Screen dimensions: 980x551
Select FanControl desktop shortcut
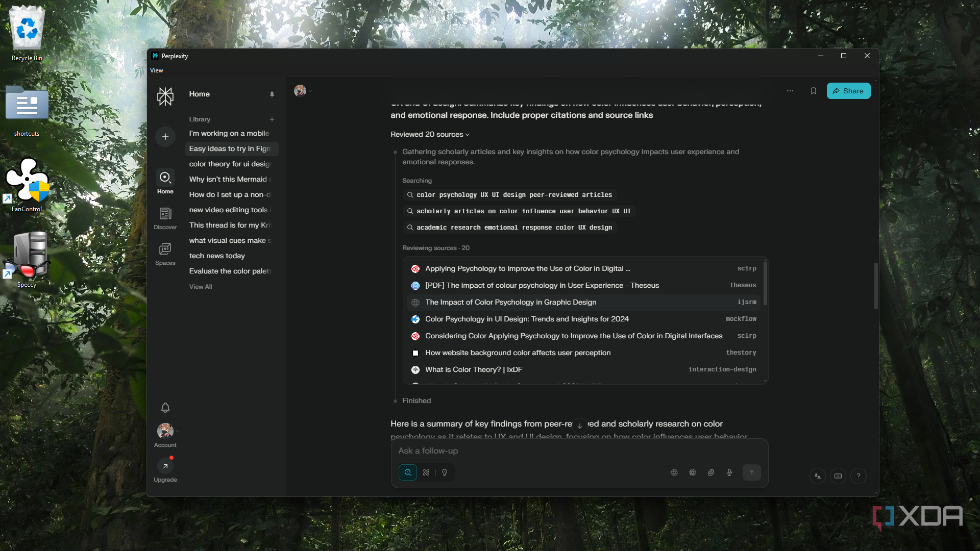[27, 185]
